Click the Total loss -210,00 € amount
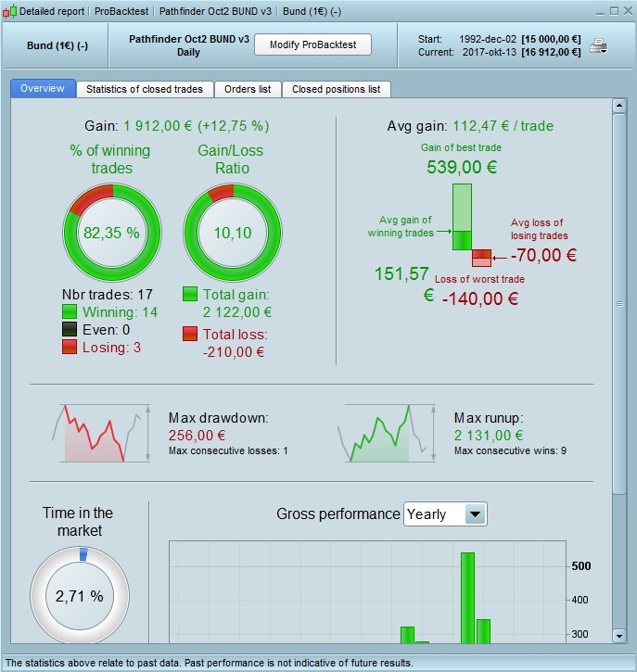Image resolution: width=637 pixels, height=672 pixels. point(234,352)
